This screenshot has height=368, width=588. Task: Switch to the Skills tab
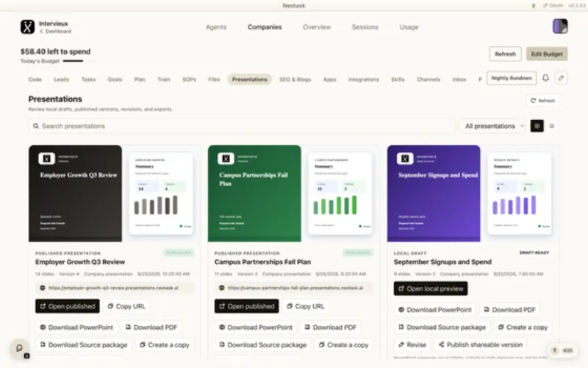398,79
